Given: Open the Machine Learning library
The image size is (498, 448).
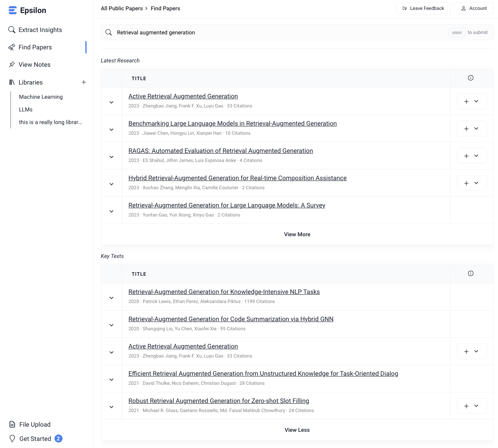Looking at the screenshot, I should (x=41, y=97).
